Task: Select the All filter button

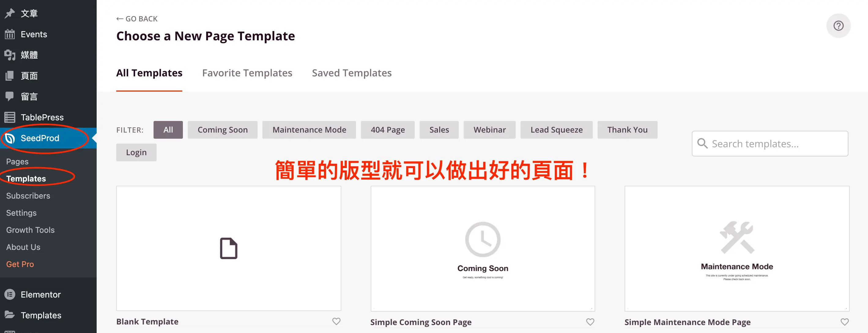Action: (x=168, y=130)
